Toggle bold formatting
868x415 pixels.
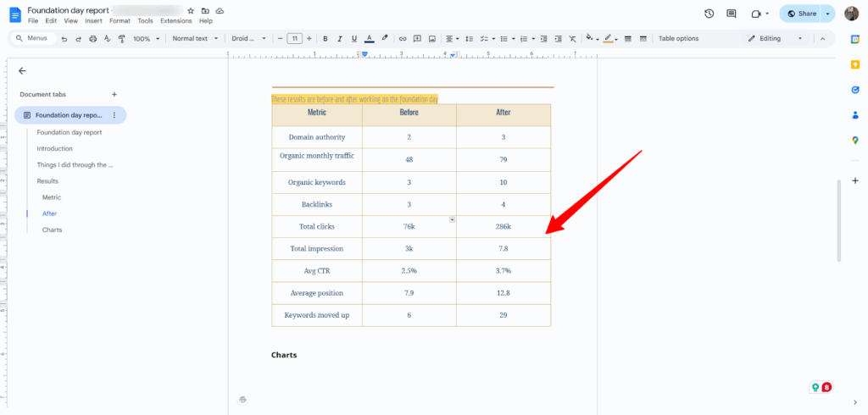[325, 38]
